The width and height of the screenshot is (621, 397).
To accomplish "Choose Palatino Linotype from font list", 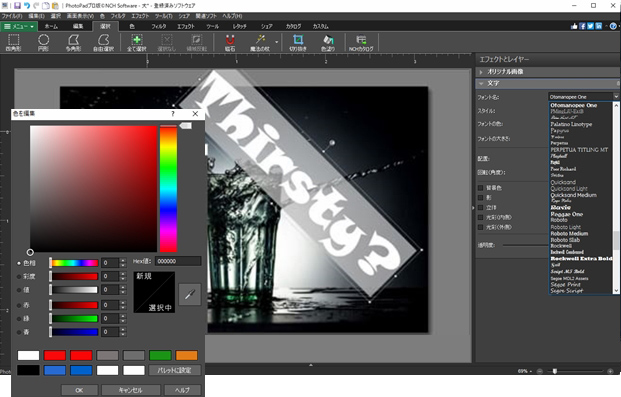I will click(x=571, y=124).
